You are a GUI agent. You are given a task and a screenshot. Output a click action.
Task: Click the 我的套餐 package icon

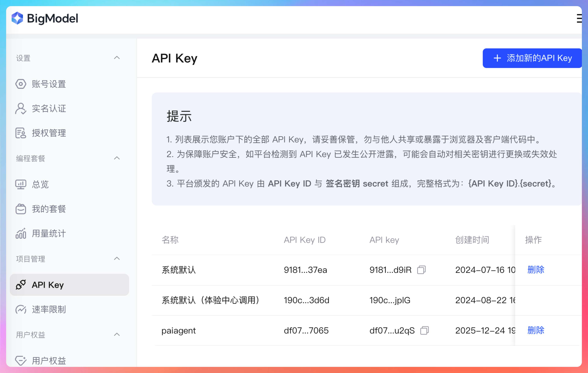(21, 209)
